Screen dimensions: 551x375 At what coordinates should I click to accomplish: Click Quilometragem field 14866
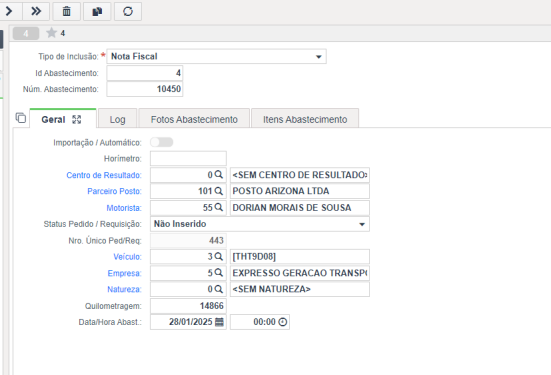point(188,306)
